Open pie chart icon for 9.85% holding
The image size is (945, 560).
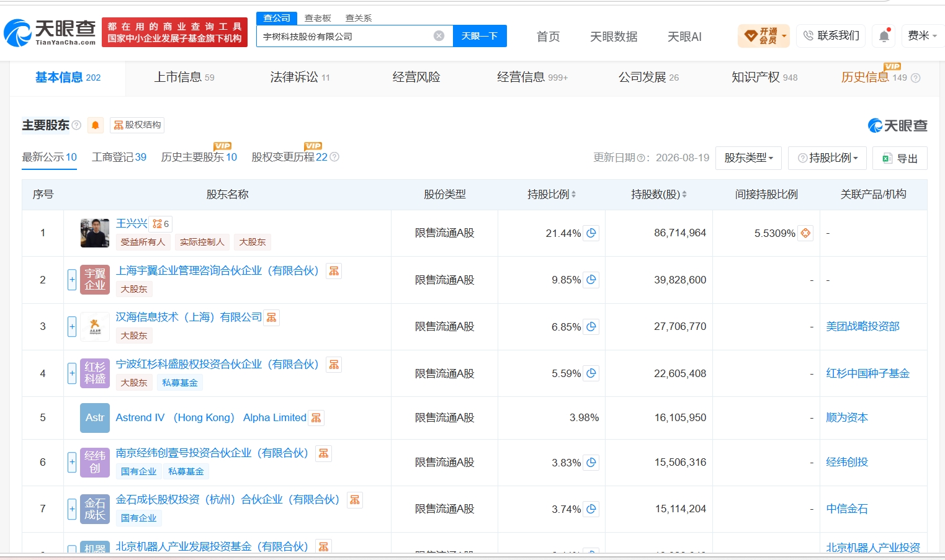click(x=591, y=280)
